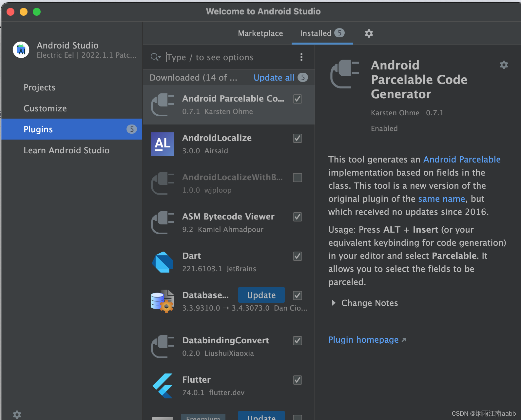Open the same name plugin link
Viewport: 521px width, 420px height.
pos(442,199)
